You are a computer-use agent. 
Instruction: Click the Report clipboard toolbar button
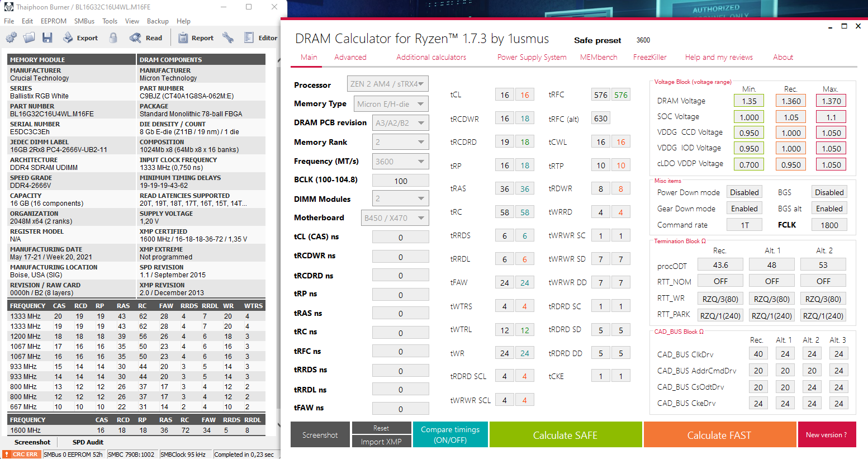196,38
